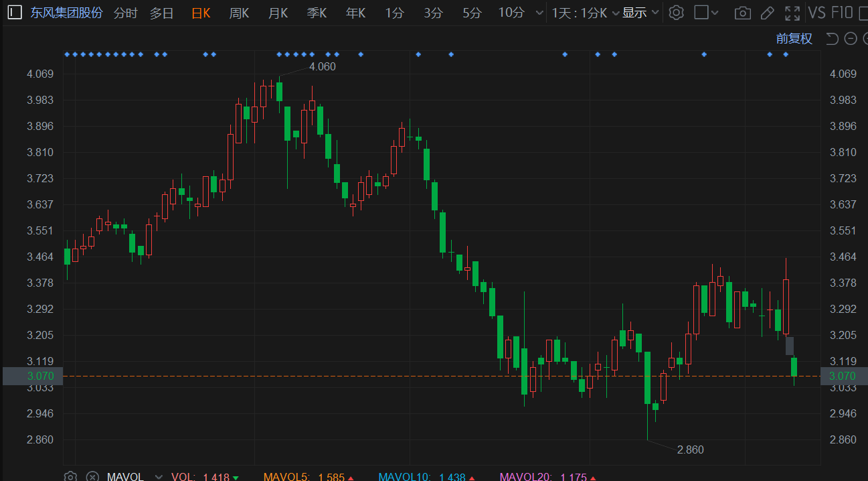868x481 pixels.
Task: Click the VS comparison icon
Action: (817, 12)
